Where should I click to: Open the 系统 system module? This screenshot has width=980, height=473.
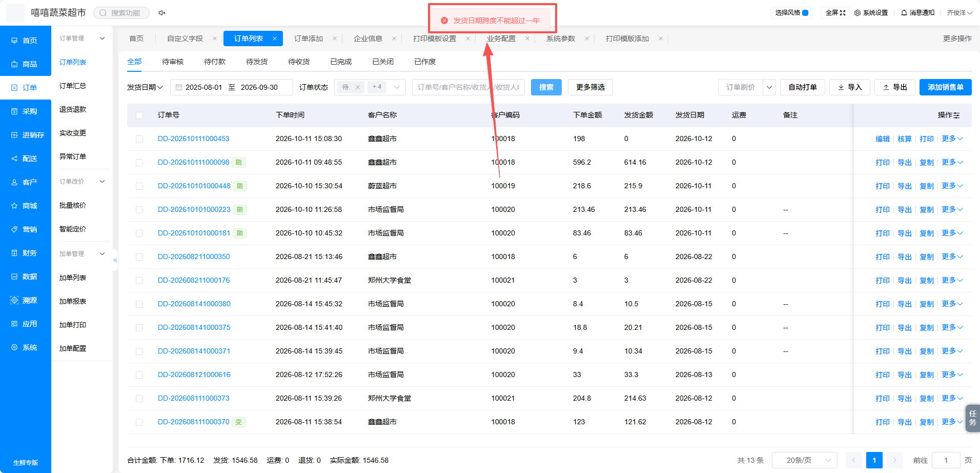pos(26,347)
